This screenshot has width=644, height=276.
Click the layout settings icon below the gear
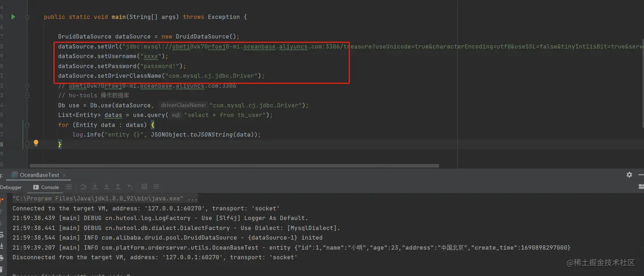(641, 187)
